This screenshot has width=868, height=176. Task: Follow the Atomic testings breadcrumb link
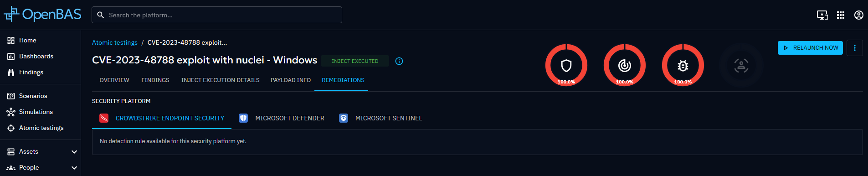(x=115, y=42)
